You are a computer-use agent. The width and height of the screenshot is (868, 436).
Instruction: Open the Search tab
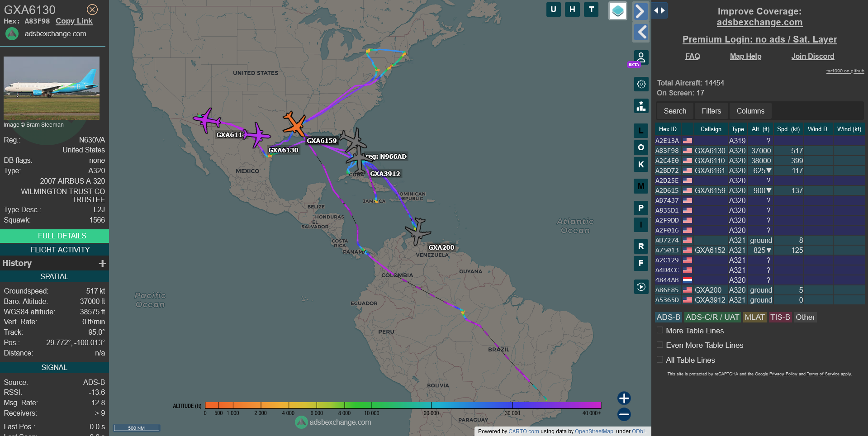click(675, 111)
